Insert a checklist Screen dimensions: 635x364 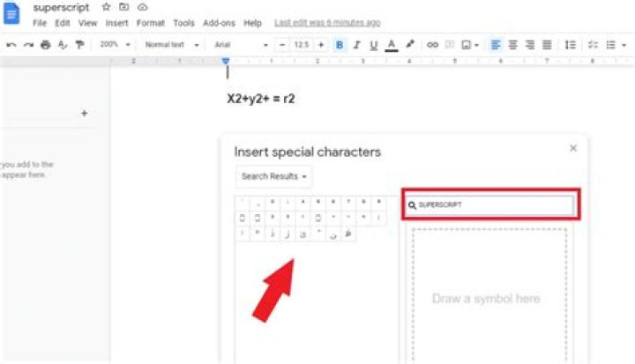click(593, 45)
